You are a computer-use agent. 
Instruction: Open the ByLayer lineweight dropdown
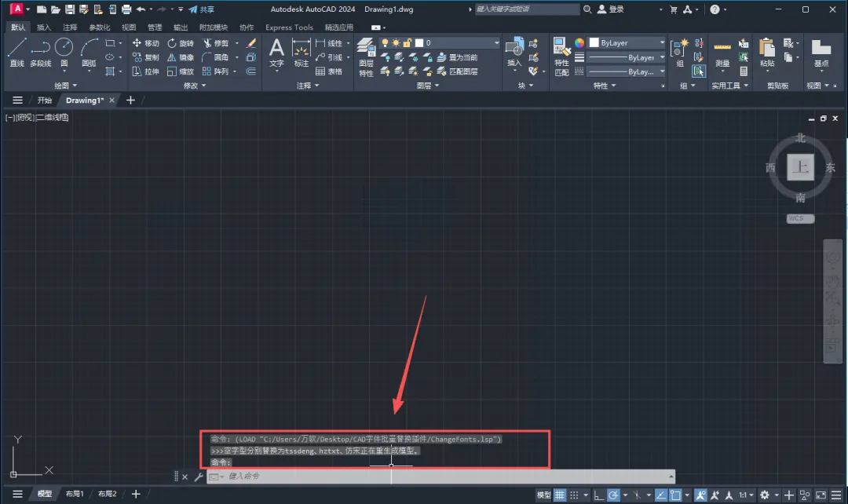627,57
